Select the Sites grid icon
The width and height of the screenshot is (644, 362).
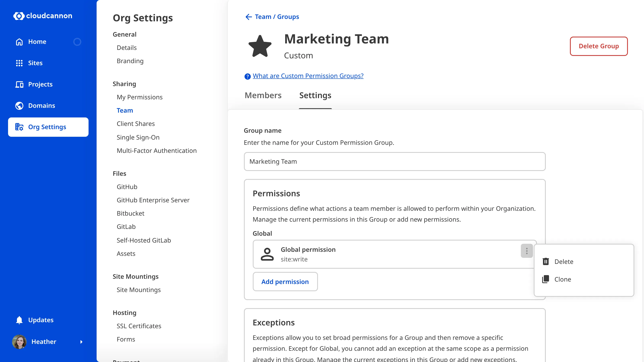pos(19,63)
